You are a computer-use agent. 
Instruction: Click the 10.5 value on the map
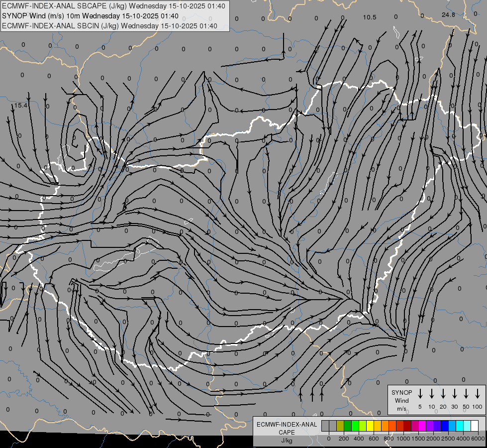click(370, 17)
